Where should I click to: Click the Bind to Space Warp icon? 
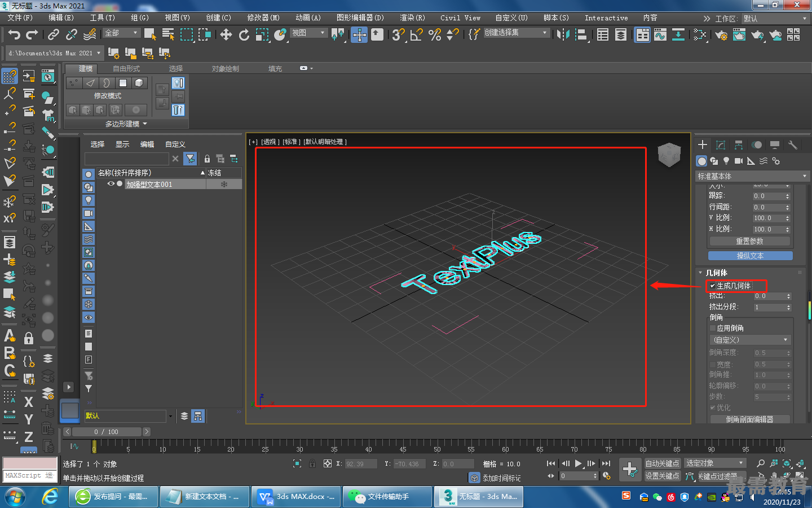coord(90,35)
